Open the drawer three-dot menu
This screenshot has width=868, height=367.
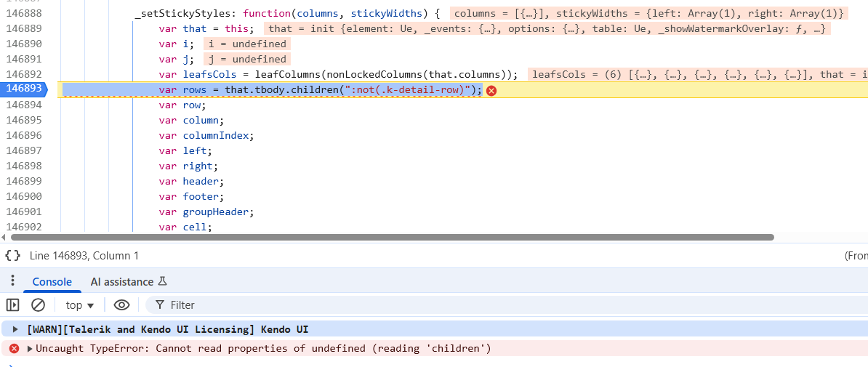[x=12, y=281]
